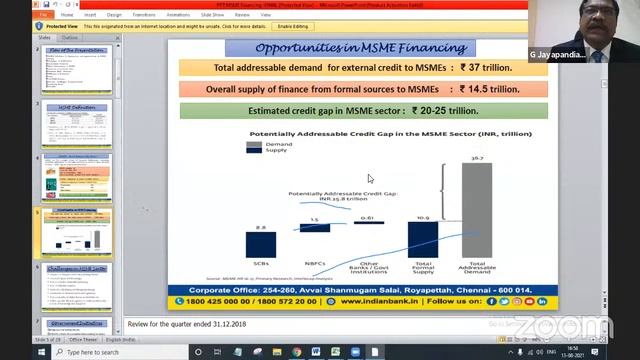Select slide 6 Challenges in MSME Sector thumbnail
This screenshot has width=640, height=360.
click(x=77, y=288)
